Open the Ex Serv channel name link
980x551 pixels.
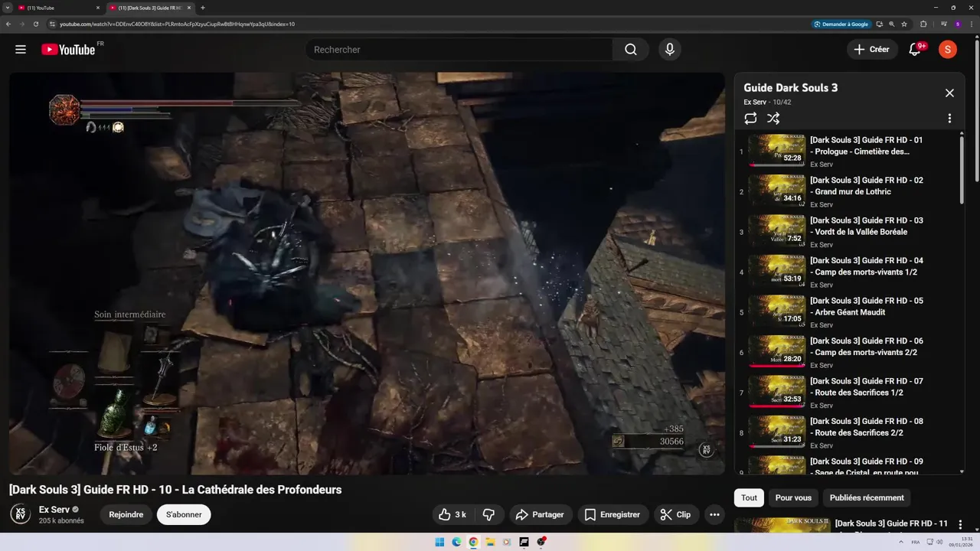pyautogui.click(x=54, y=510)
